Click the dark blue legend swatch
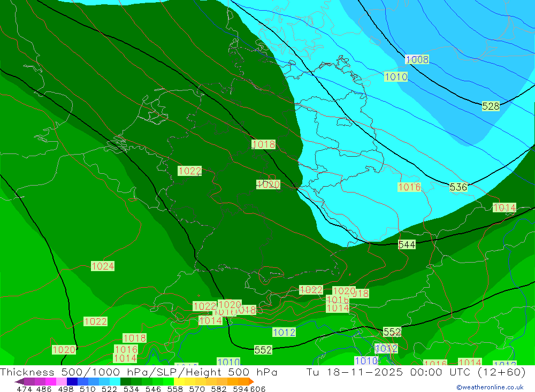This screenshot has width=535, height=392. pyautogui.click(x=72, y=381)
